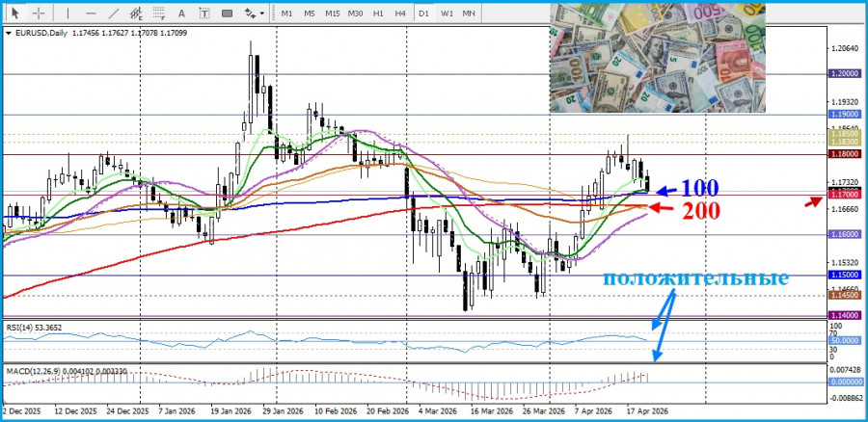
Task: Select the Vertical Line drawing tool
Action: (68, 13)
